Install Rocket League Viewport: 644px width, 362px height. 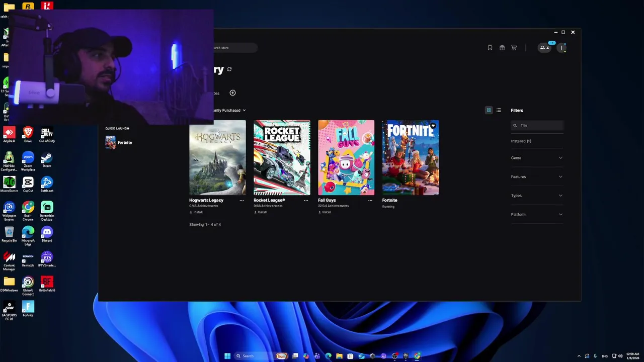[260, 212]
